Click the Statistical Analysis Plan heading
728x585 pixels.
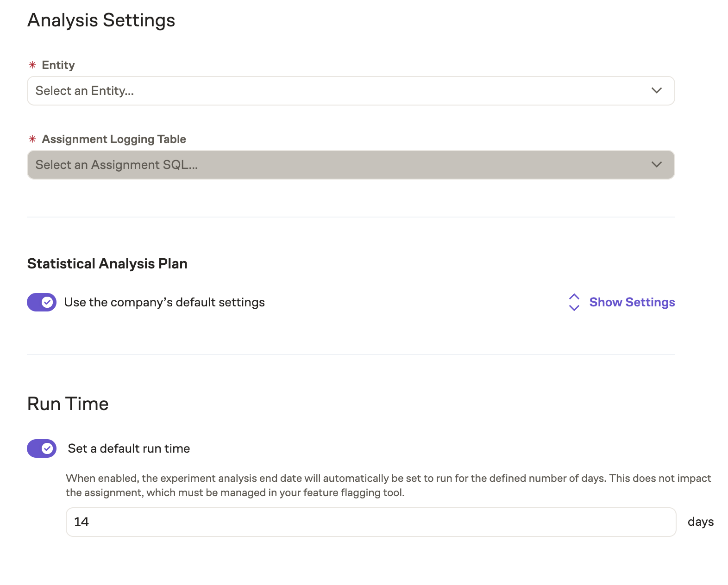(x=107, y=264)
